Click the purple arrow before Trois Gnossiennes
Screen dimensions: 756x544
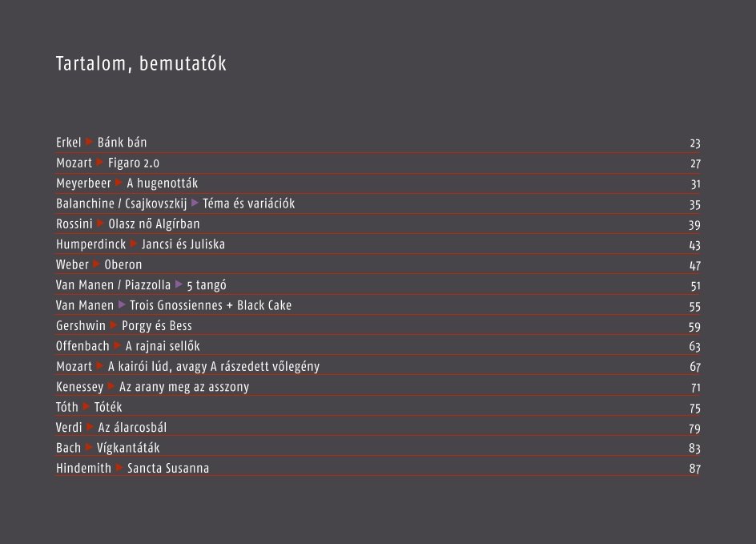click(122, 304)
